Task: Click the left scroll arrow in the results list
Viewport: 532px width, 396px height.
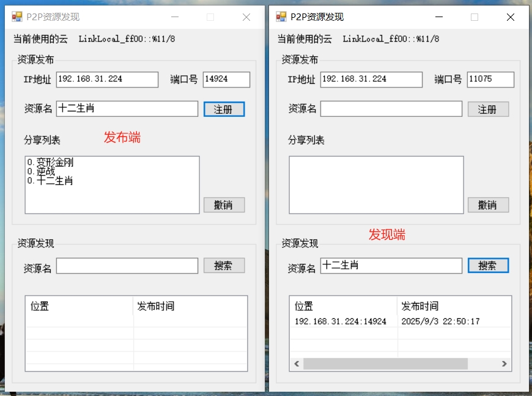Action: point(297,364)
